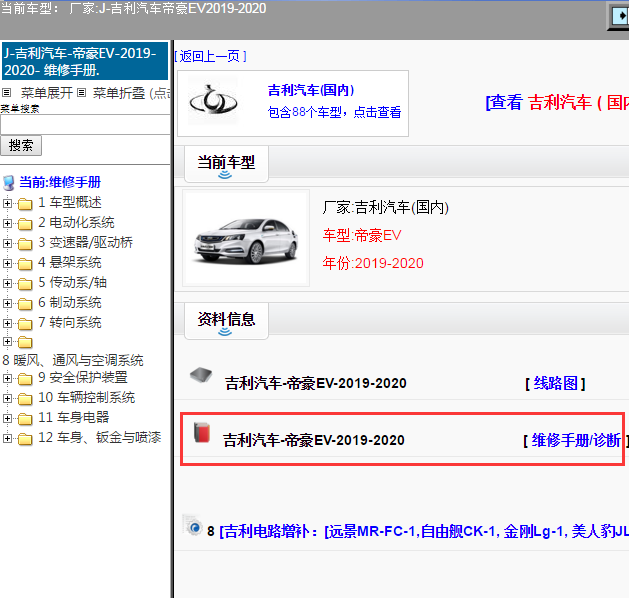Click folder icon beside 1 车型概述
This screenshot has height=598, width=629.
point(25,204)
